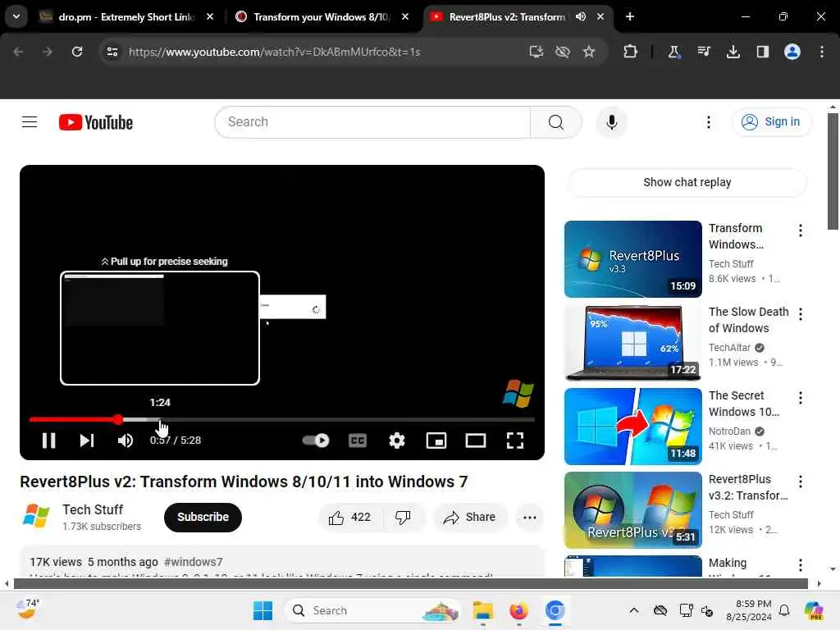Open options for The Secret Windows video
The width and height of the screenshot is (840, 630).
pyautogui.click(x=801, y=398)
